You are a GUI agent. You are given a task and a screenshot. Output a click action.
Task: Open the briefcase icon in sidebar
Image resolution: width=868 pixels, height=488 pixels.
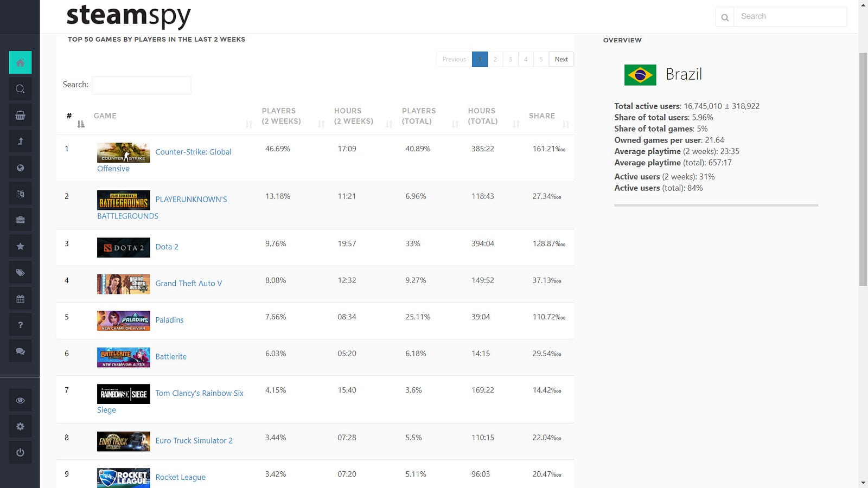click(20, 220)
